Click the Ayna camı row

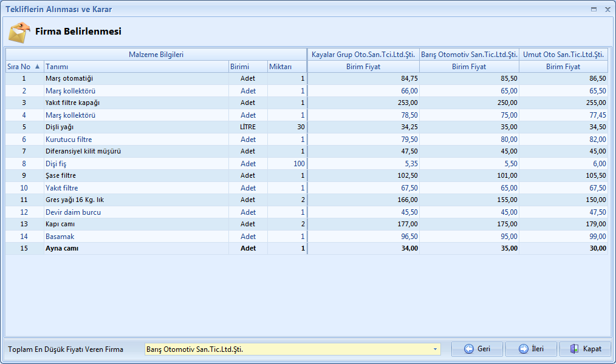click(x=62, y=249)
